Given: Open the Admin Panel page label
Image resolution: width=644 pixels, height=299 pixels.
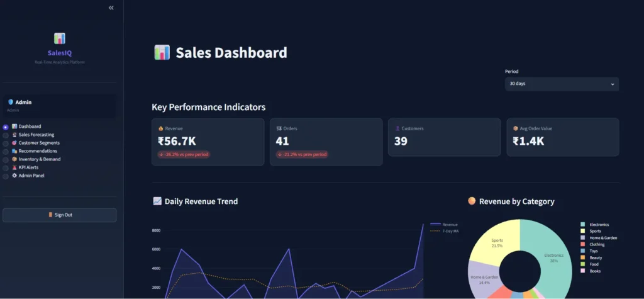Looking at the screenshot, I should point(31,176).
